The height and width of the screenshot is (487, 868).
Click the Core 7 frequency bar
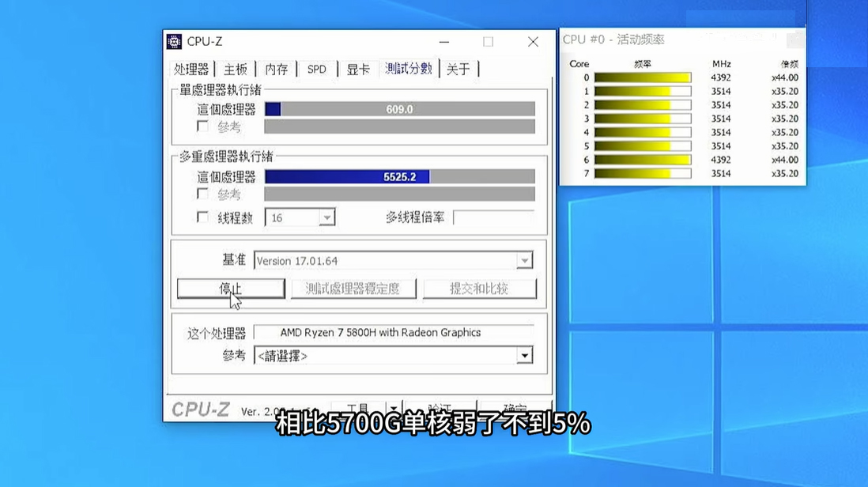pyautogui.click(x=643, y=173)
